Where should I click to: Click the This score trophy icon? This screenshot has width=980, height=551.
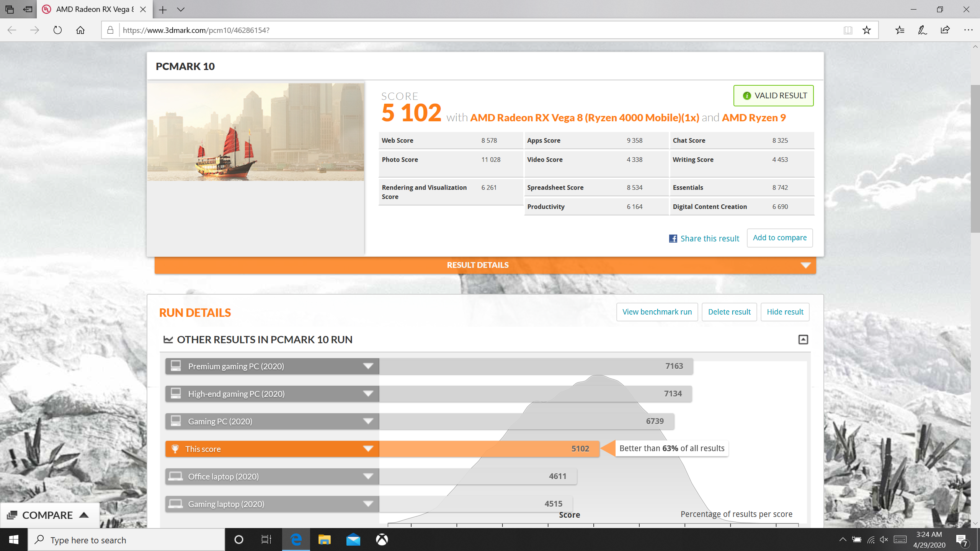click(x=175, y=449)
